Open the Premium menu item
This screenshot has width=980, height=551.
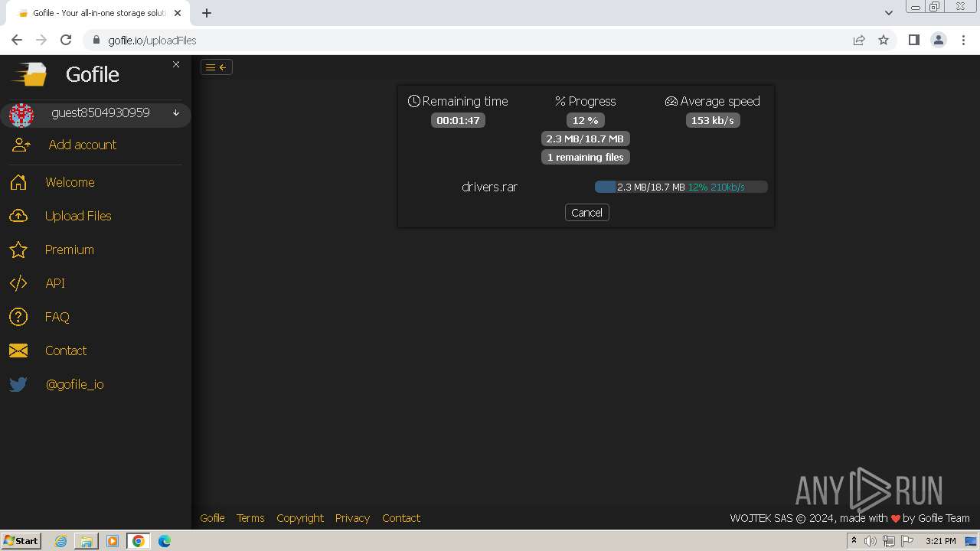(70, 249)
